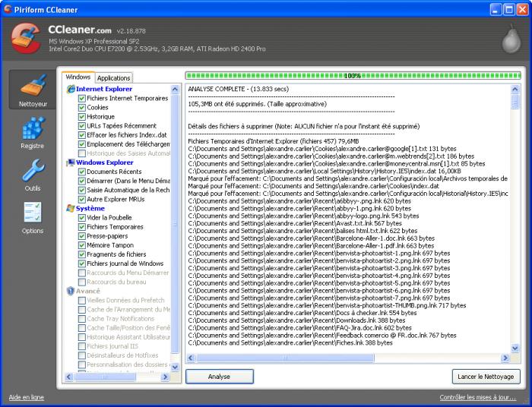This screenshot has height=407, width=532.
Task: Switch to the Applications tab
Action: pos(113,77)
